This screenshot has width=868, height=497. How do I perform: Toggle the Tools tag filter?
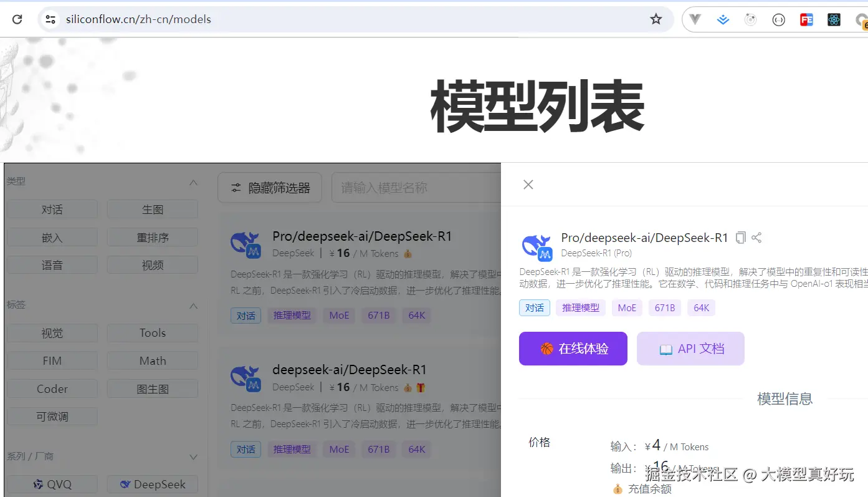pos(153,333)
